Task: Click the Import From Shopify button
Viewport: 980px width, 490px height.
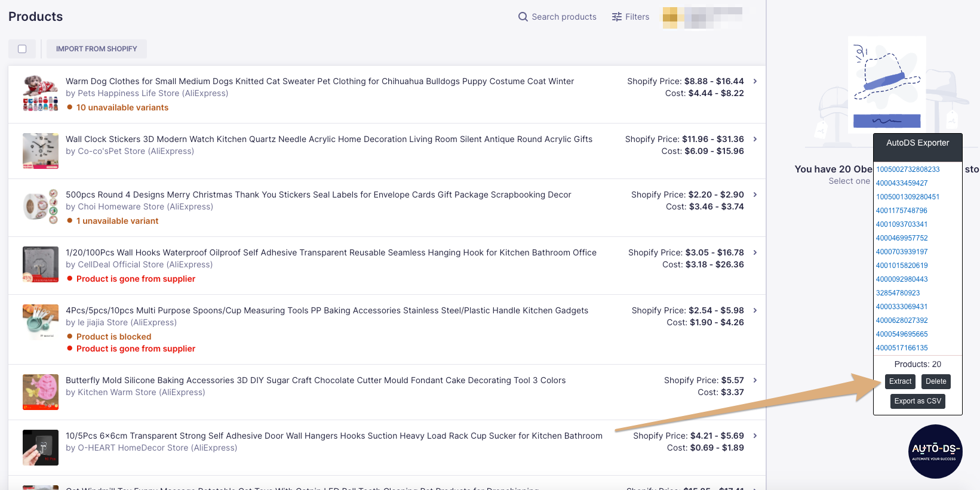Action: (x=97, y=49)
